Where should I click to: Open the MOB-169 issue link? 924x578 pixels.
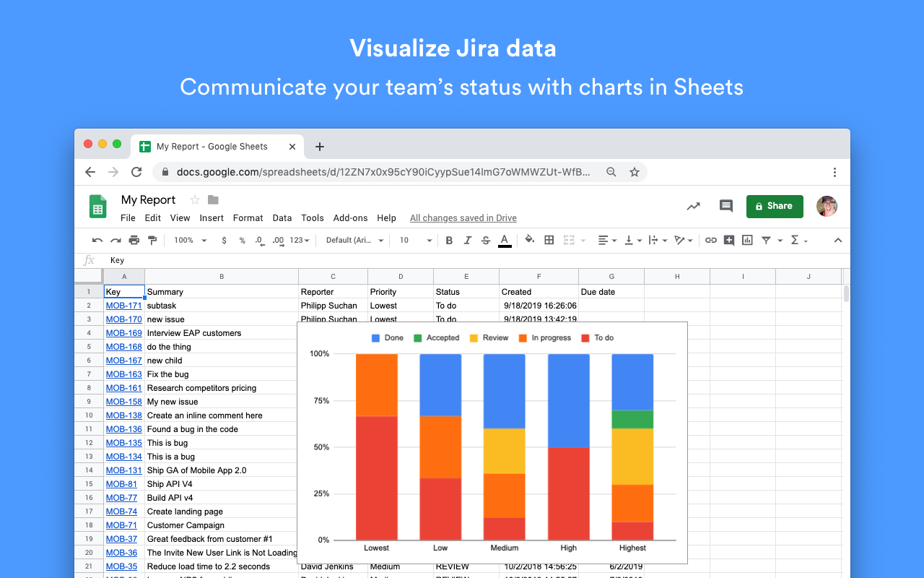(124, 333)
